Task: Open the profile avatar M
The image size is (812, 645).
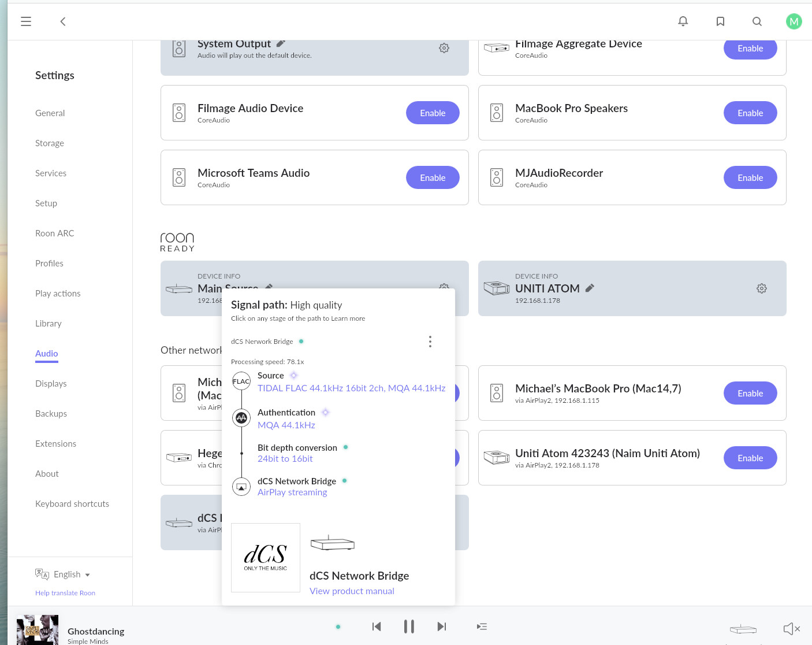Action: (x=794, y=21)
